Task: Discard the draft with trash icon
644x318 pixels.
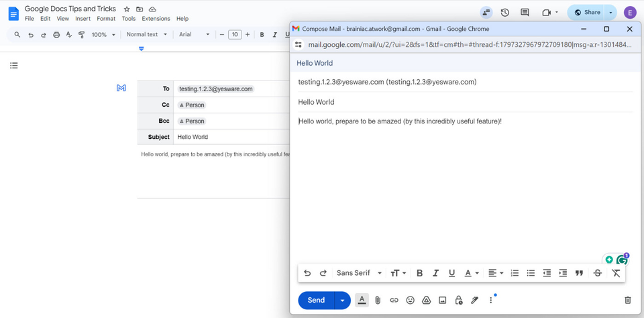Action: [628, 301]
